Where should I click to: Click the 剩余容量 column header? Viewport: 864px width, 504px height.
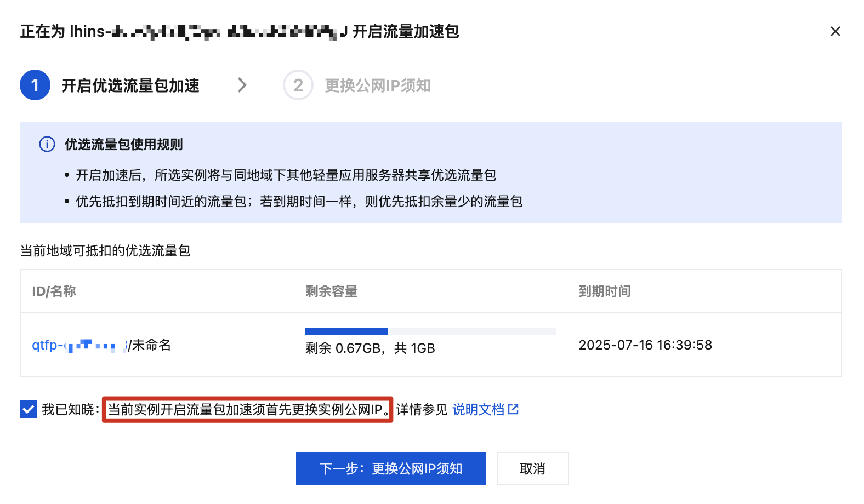[x=331, y=291]
